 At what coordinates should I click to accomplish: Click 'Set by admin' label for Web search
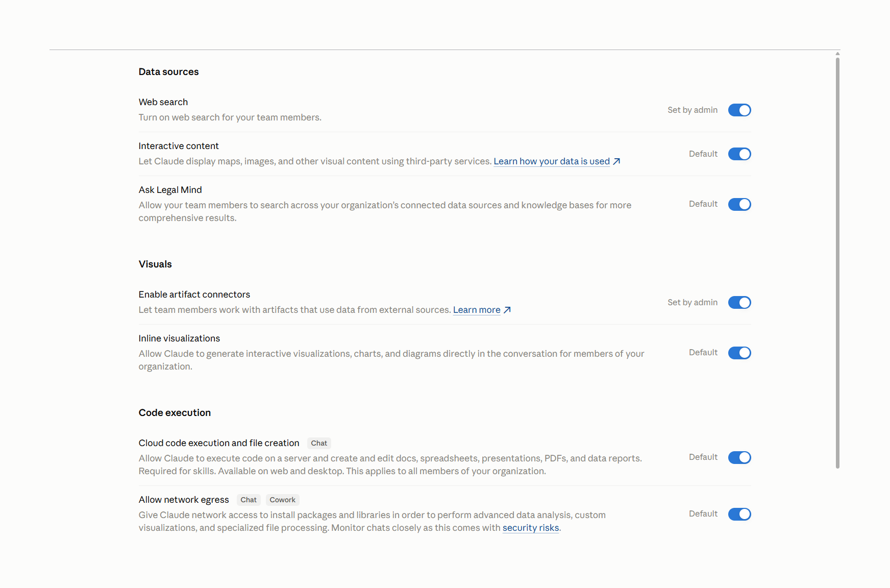point(693,110)
